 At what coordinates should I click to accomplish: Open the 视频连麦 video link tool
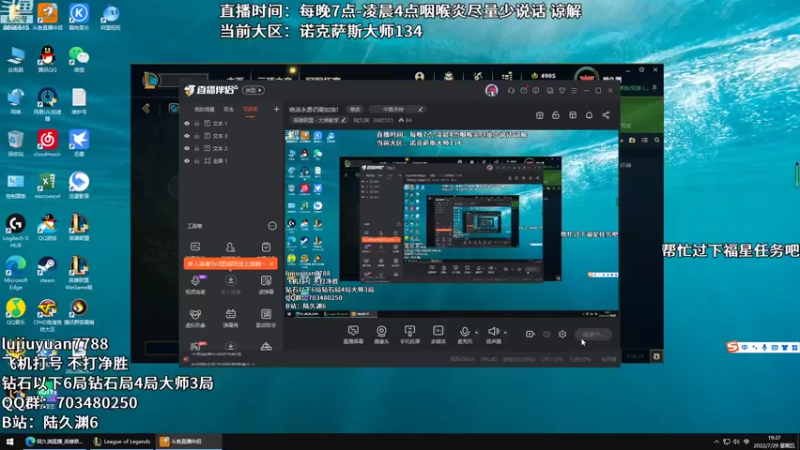195,285
